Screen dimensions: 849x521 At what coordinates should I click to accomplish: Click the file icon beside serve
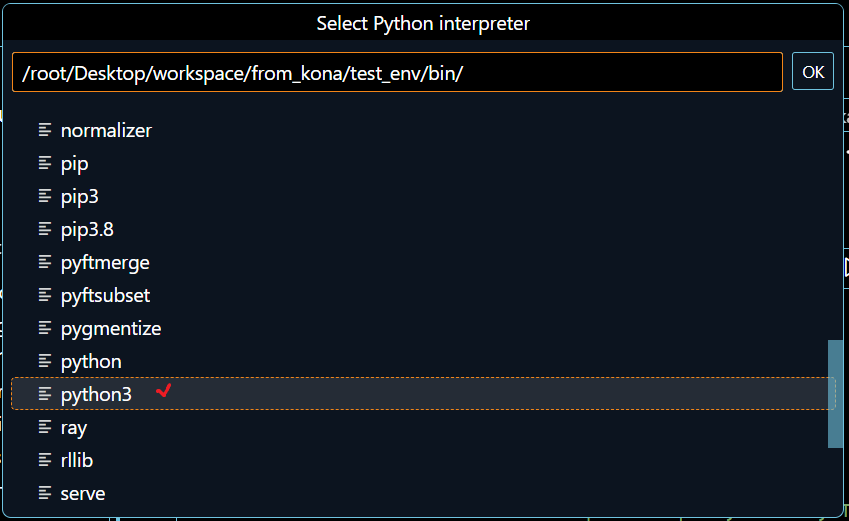pyautogui.click(x=45, y=493)
